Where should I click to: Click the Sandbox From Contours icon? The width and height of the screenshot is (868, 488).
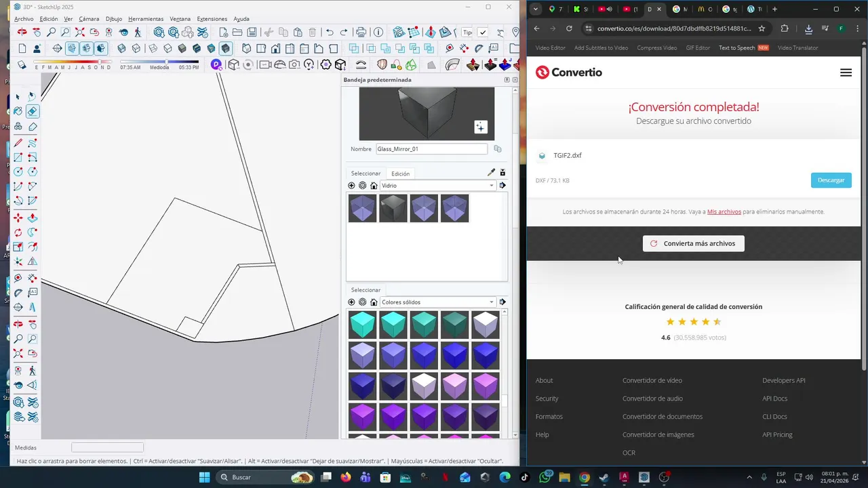pyautogui.click(x=399, y=32)
